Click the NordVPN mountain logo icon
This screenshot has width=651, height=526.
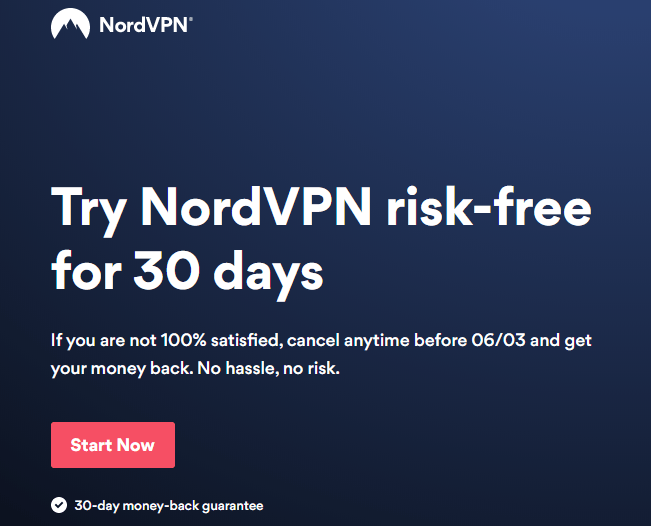point(70,24)
